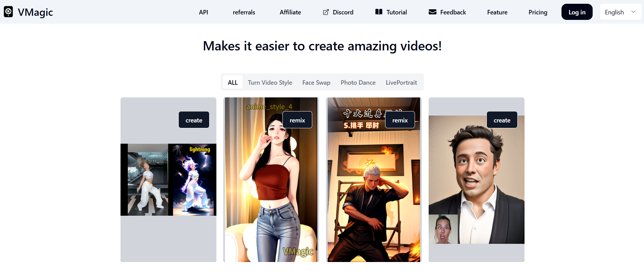Open the referrals navigation link
The width and height of the screenshot is (644, 274).
pos(244,12)
